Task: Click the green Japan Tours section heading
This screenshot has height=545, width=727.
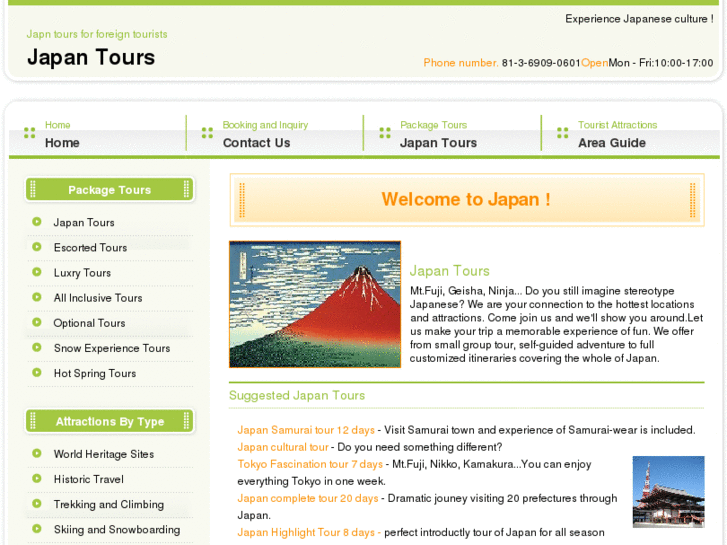Action: [x=449, y=271]
